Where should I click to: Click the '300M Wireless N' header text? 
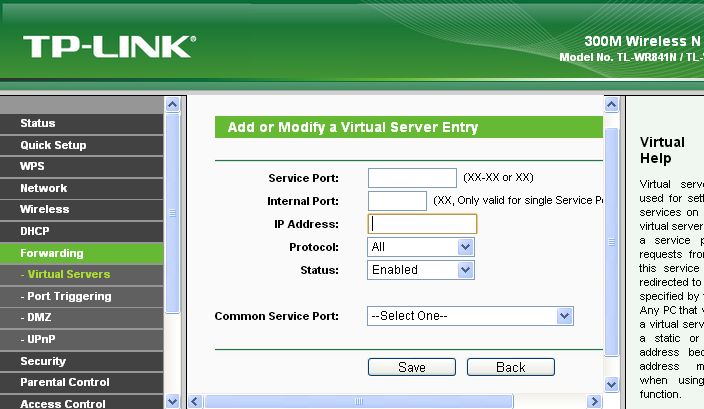click(642, 41)
